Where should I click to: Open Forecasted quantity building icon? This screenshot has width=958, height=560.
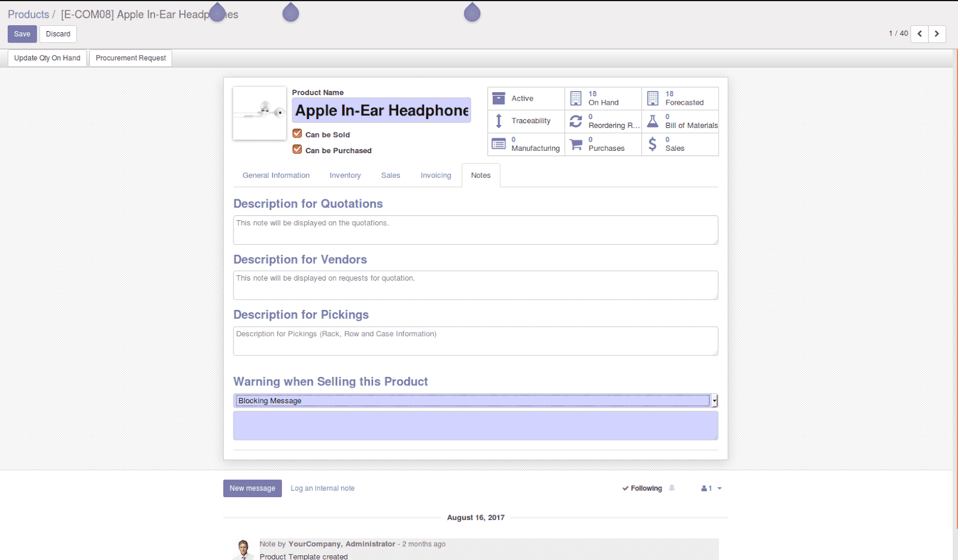point(653,98)
